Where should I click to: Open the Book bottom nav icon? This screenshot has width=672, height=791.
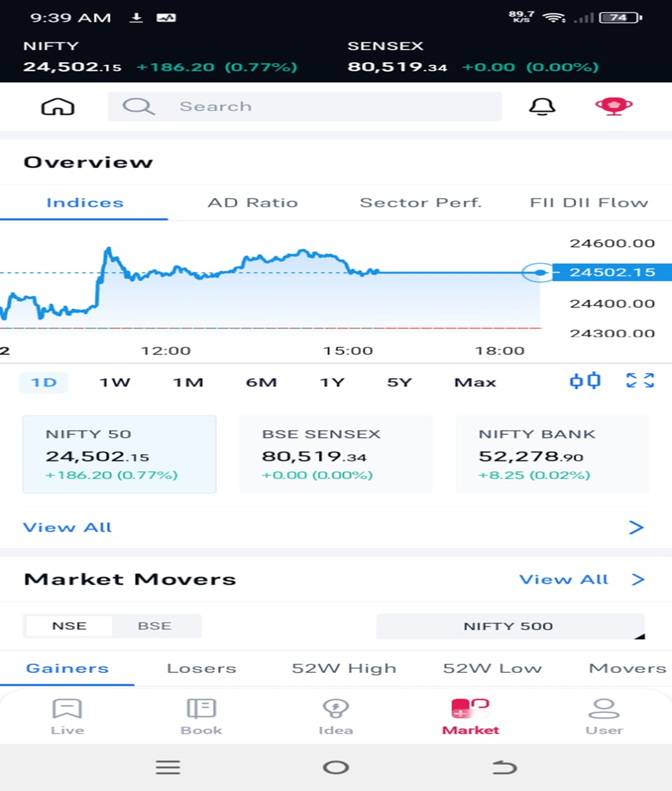pyautogui.click(x=201, y=709)
